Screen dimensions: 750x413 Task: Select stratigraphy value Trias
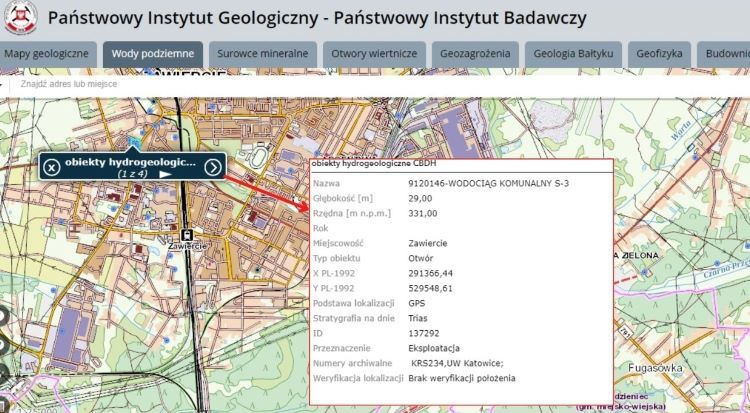[418, 318]
